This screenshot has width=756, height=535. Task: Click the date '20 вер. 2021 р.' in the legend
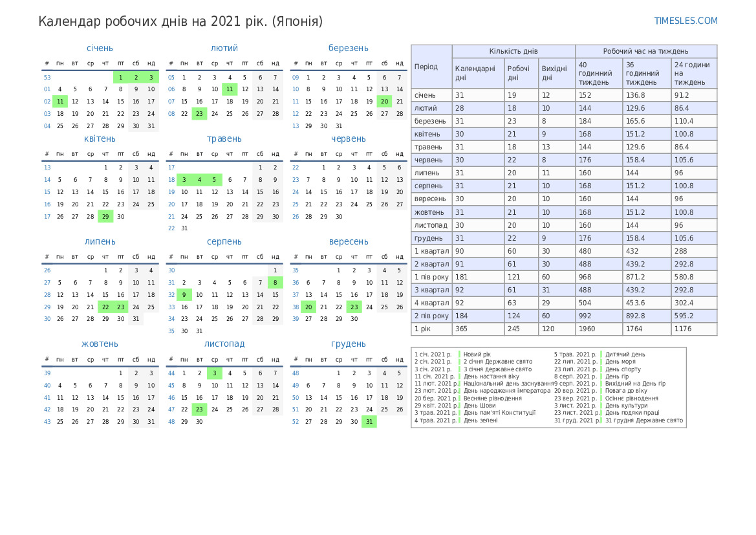tap(576, 391)
